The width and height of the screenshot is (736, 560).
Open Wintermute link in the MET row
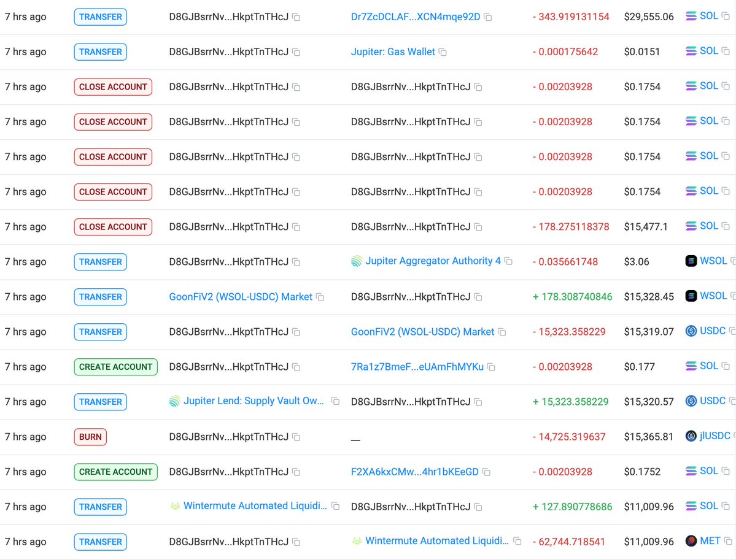[437, 541]
